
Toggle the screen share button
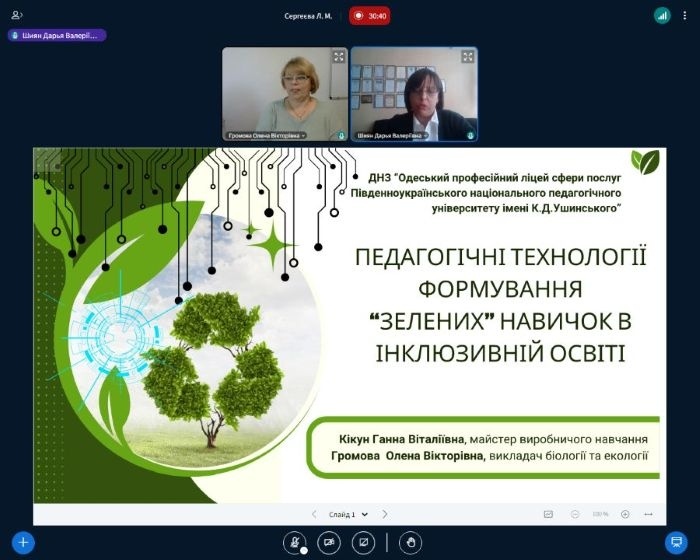[x=365, y=542]
